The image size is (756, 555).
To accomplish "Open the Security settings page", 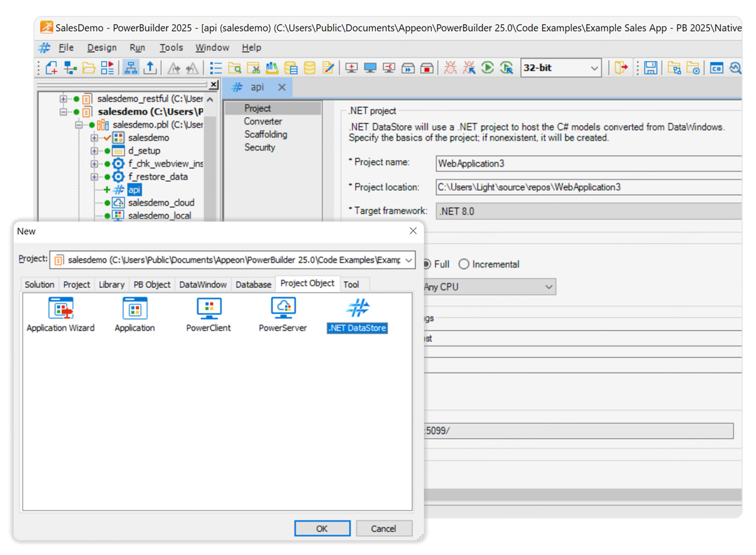I will pyautogui.click(x=259, y=147).
